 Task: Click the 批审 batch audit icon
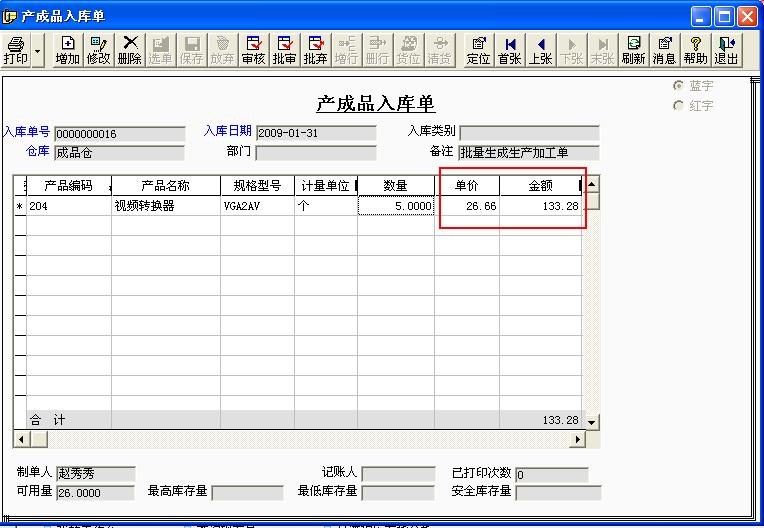pyautogui.click(x=285, y=50)
